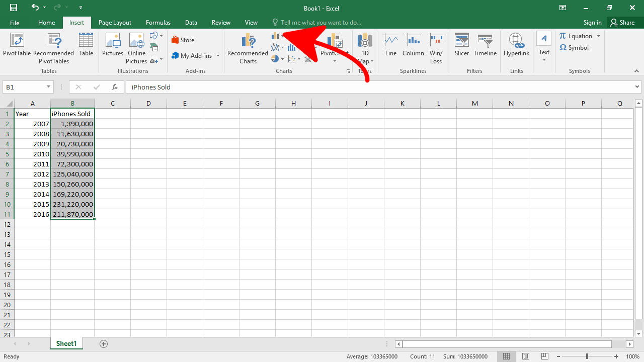Click the Insert Column or Bar Chart icon

point(275,36)
